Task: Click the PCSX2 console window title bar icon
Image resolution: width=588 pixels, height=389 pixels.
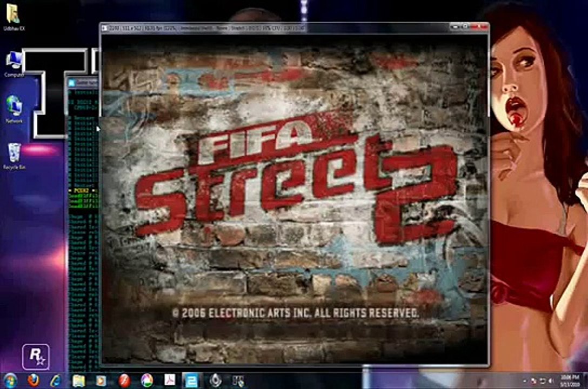Action: pos(72,83)
